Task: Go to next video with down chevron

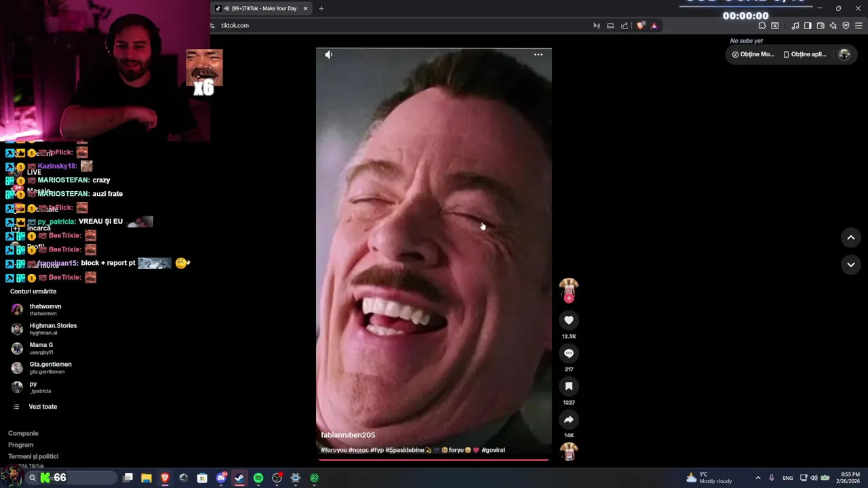Action: [851, 264]
